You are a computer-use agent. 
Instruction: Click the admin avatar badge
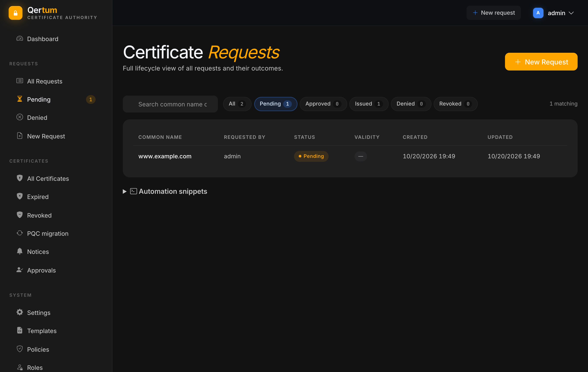coord(538,13)
